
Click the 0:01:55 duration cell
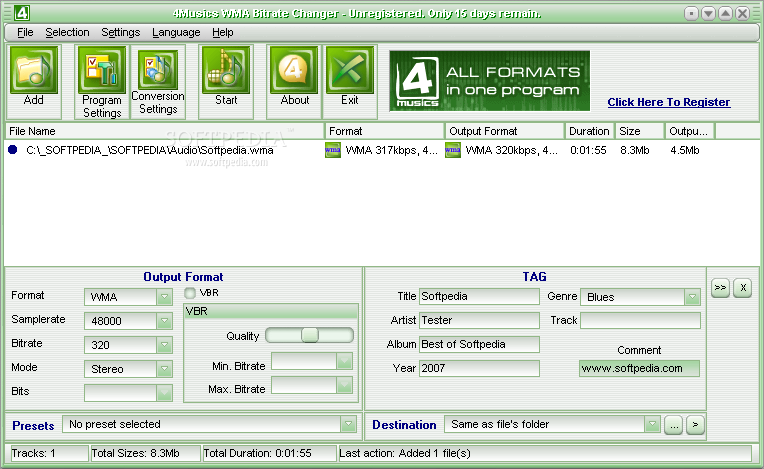[588, 150]
